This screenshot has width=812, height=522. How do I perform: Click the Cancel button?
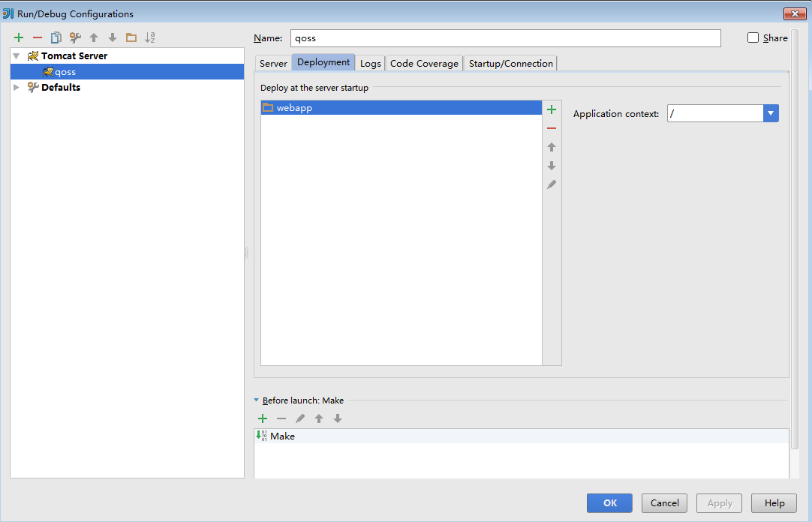pyautogui.click(x=664, y=502)
